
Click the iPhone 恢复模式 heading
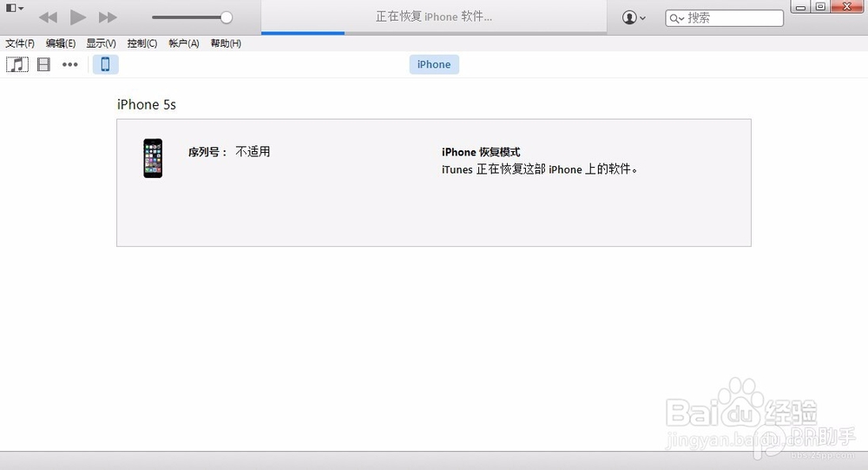(x=481, y=152)
